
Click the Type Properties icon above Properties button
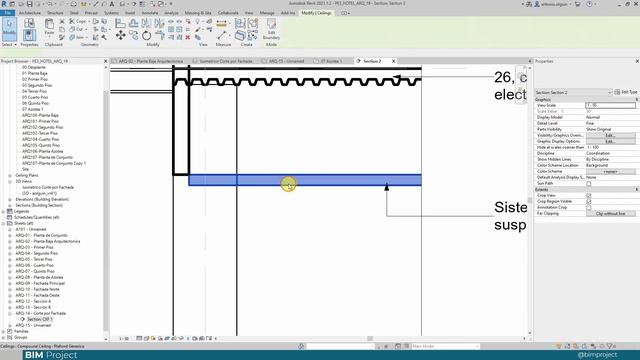[x=29, y=23]
